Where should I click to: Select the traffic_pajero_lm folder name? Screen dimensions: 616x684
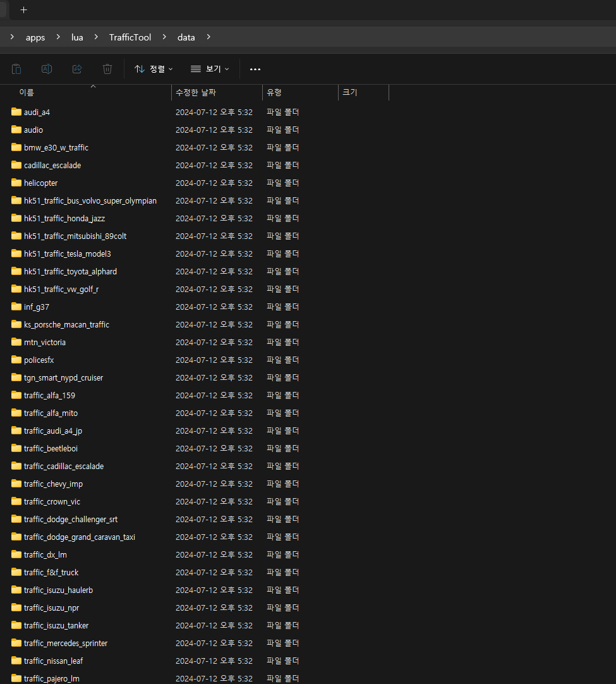tap(51, 679)
